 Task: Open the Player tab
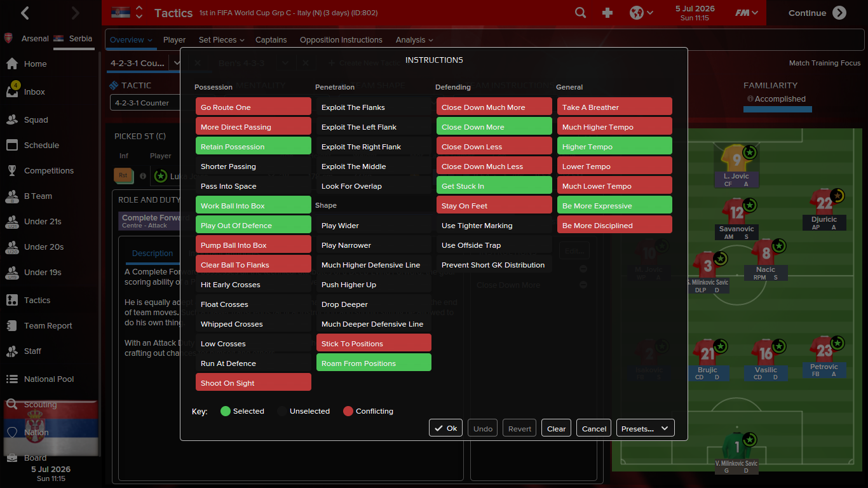(175, 39)
